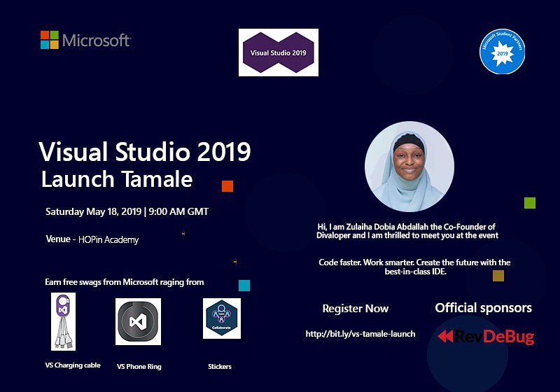560x392 pixels.
Task: Click the speaker's circular portrait photo
Action: tap(409, 167)
